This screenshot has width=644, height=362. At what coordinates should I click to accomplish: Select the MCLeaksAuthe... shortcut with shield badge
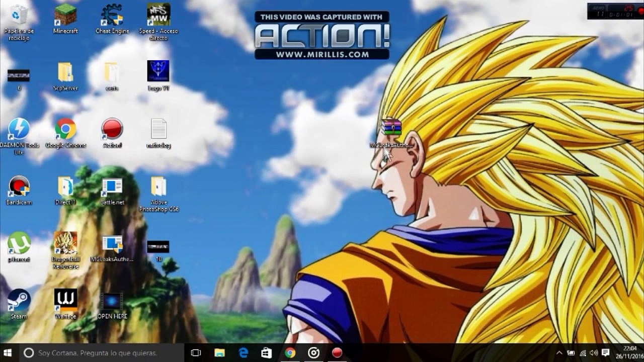point(112,248)
